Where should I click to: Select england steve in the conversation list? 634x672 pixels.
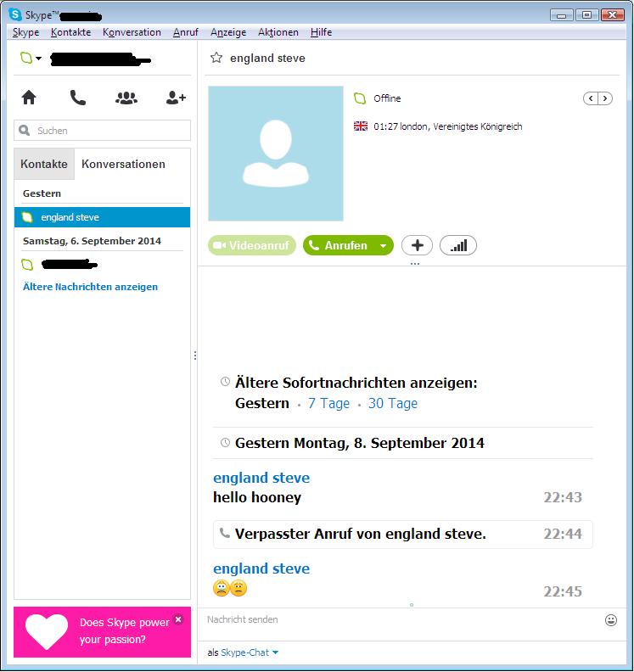102,217
